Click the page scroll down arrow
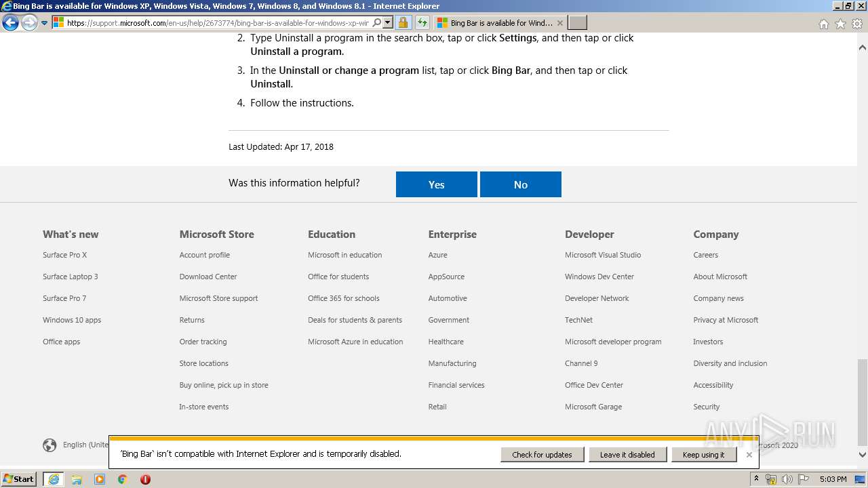This screenshot has width=868, height=488. coord(863,455)
